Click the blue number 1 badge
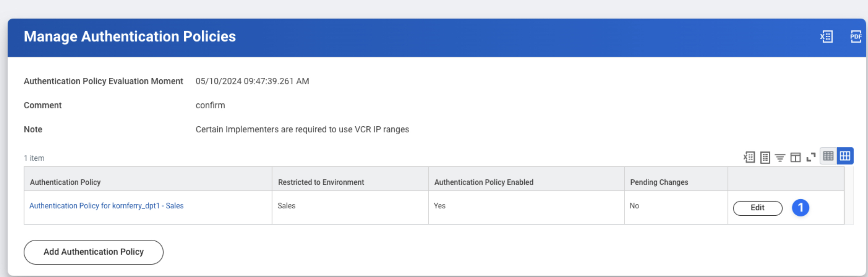The height and width of the screenshot is (277, 868). coord(800,208)
